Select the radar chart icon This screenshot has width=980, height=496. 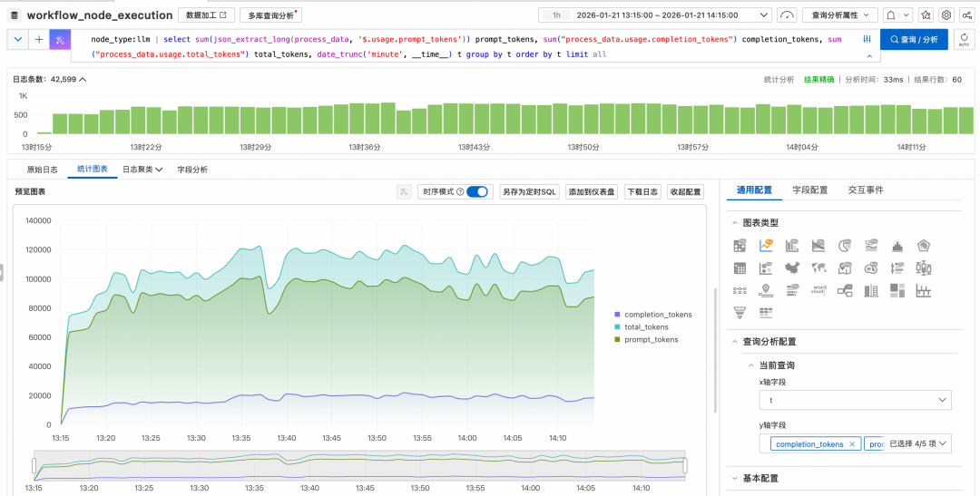coord(925,246)
